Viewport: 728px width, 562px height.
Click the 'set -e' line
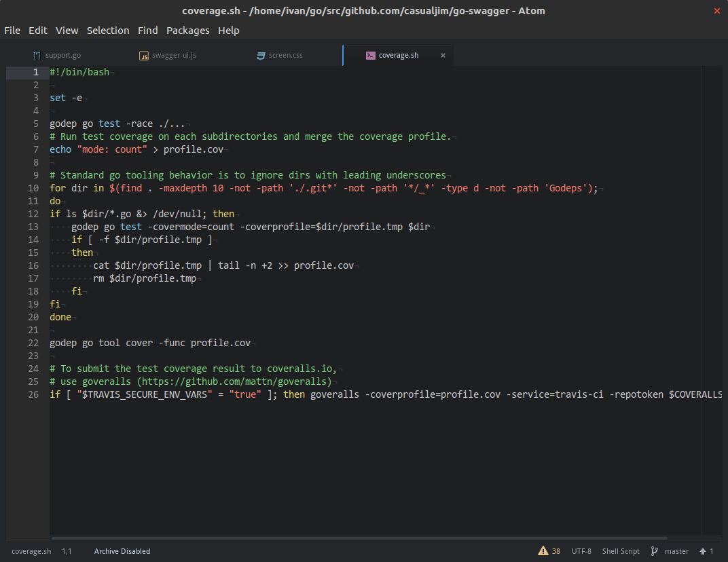coord(66,98)
